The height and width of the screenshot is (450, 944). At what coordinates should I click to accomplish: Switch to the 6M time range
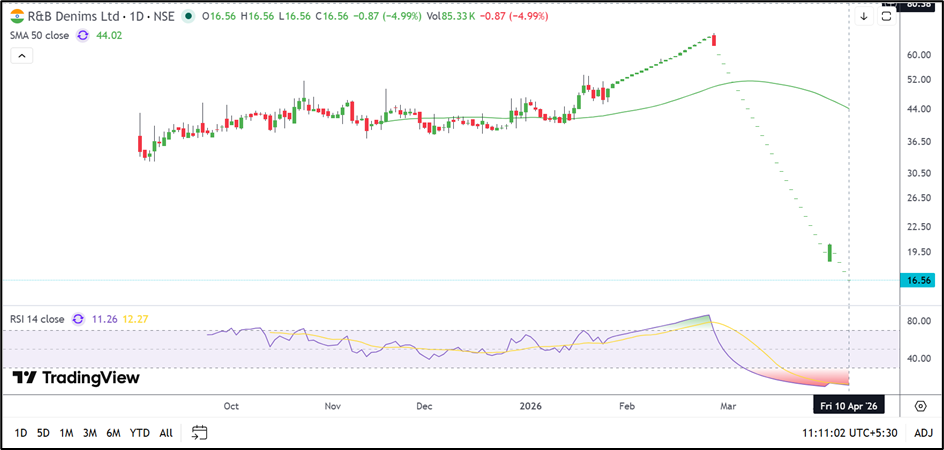[x=113, y=432]
